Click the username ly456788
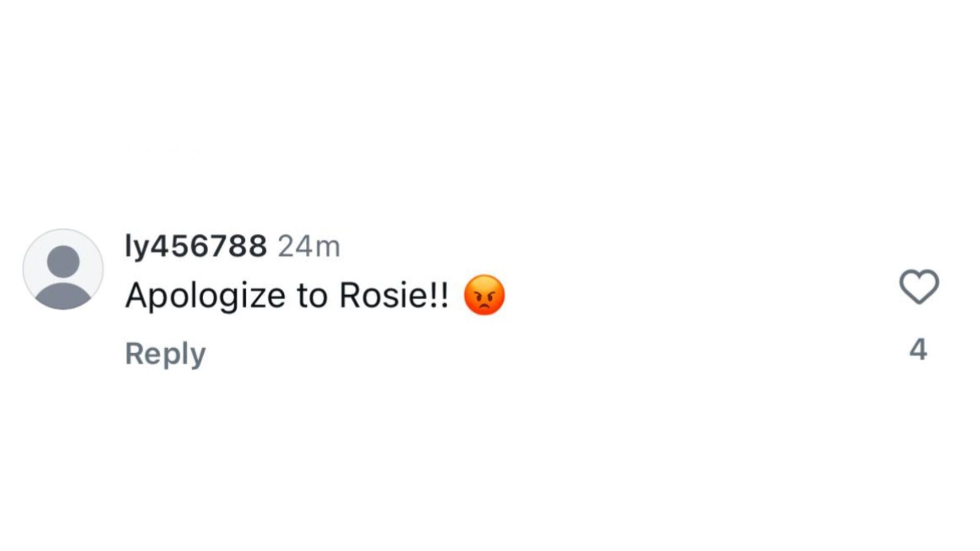980x551 pixels. [x=196, y=247]
